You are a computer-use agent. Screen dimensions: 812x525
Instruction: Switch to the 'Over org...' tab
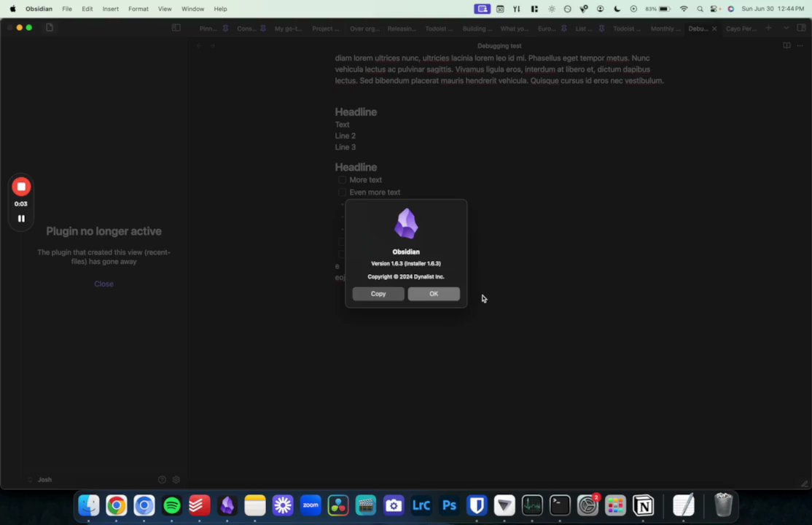click(364, 28)
